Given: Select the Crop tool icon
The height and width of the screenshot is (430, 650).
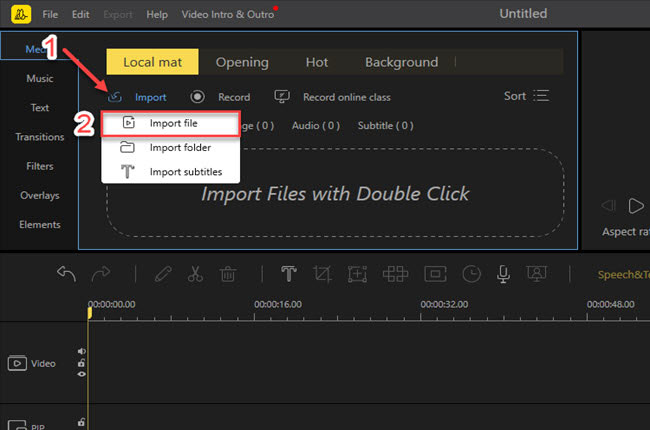Looking at the screenshot, I should [323, 274].
